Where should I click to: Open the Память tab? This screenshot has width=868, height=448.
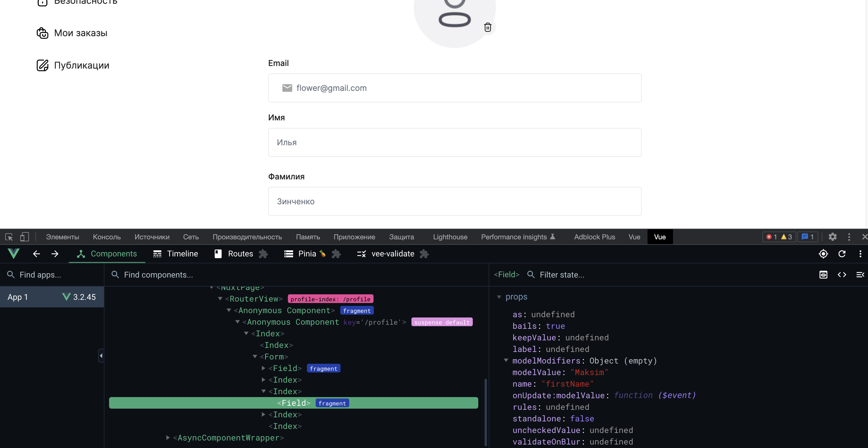308,237
